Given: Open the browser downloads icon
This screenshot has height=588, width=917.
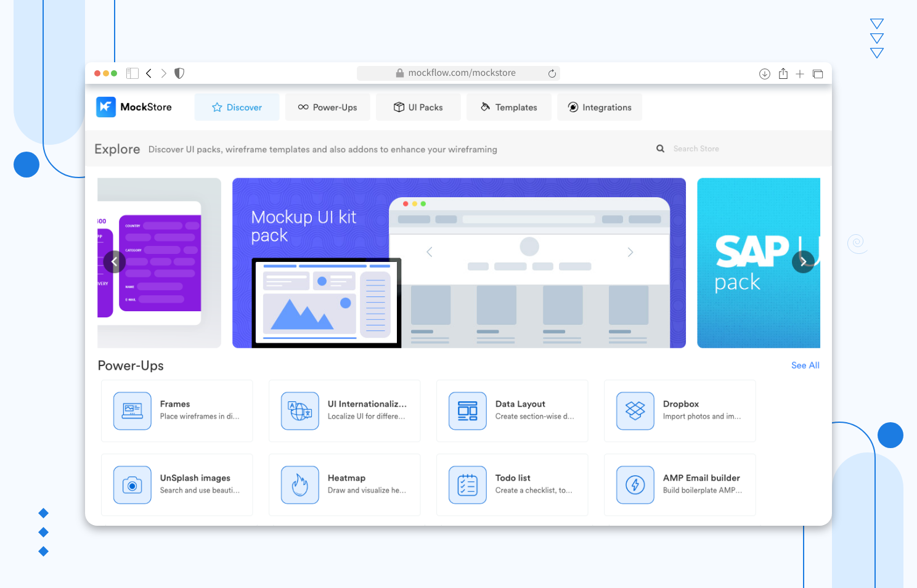Looking at the screenshot, I should pos(765,74).
